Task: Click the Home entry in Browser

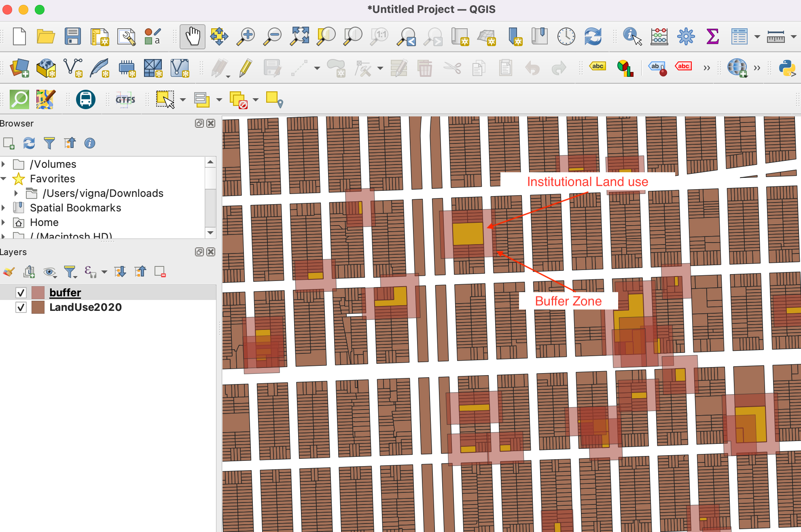Action: 44,222
